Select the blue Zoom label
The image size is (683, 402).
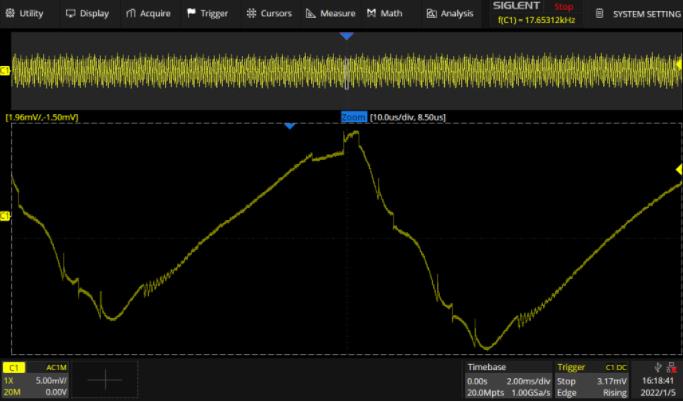(x=354, y=117)
